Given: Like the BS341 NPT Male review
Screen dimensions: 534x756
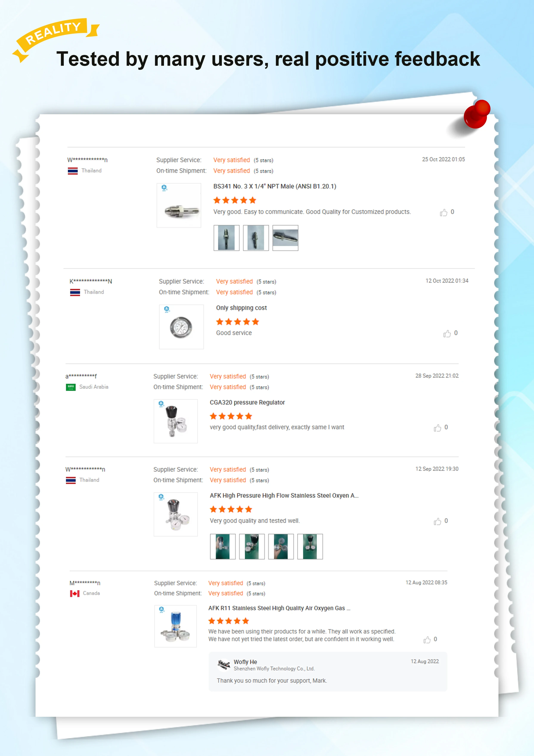Looking at the screenshot, I should click(x=444, y=212).
